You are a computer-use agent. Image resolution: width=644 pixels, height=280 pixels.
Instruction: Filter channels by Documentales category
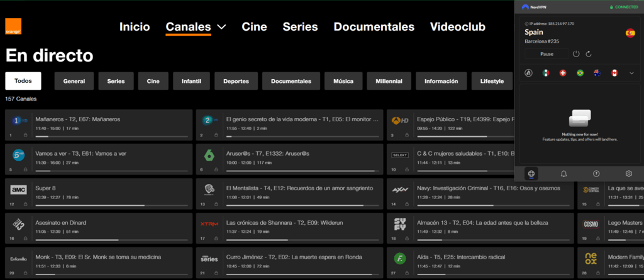pos(291,81)
